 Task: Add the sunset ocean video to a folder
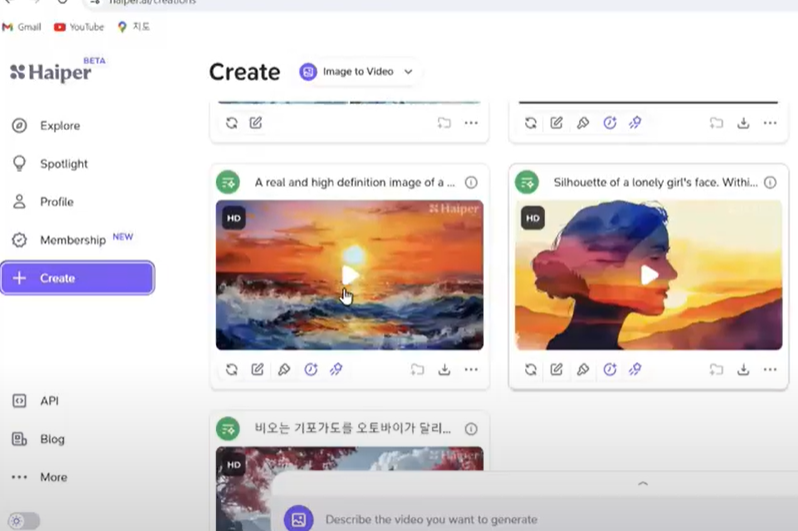[x=417, y=370]
